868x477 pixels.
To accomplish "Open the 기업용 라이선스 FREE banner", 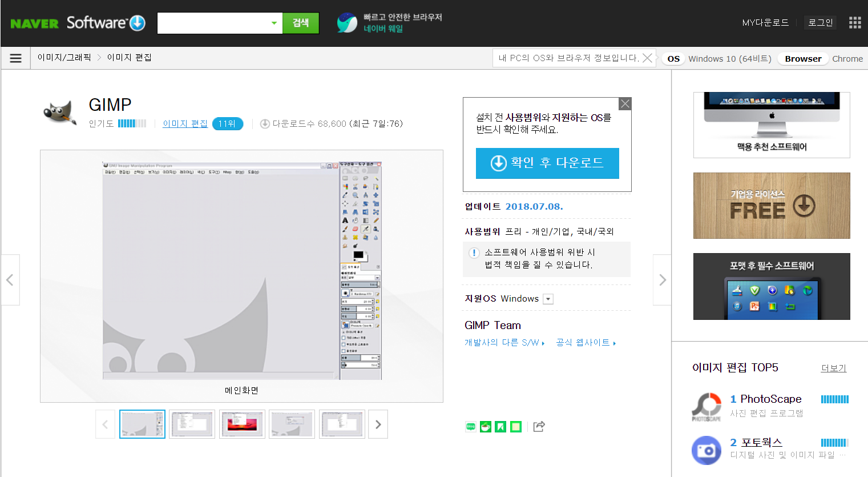I will click(772, 206).
